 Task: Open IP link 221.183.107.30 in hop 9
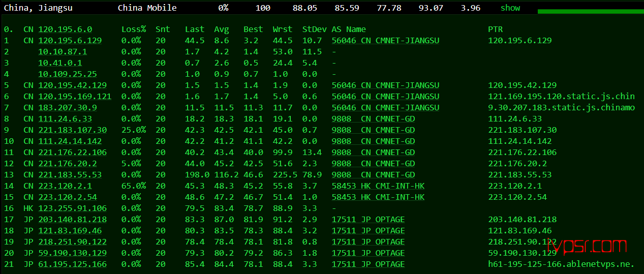(73, 130)
